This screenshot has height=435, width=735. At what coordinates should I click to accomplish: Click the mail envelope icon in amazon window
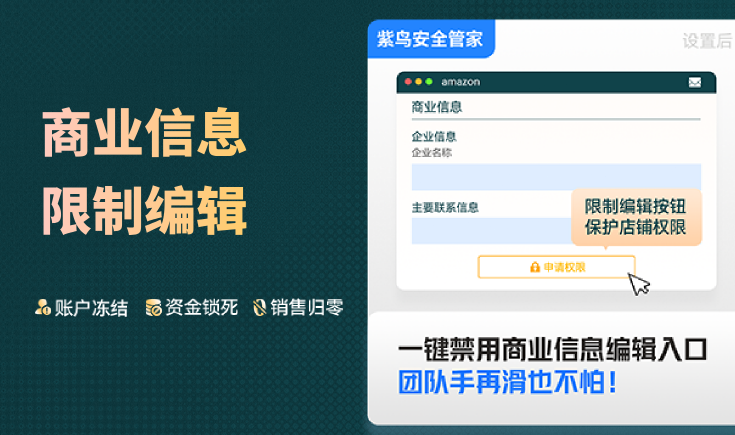point(695,82)
